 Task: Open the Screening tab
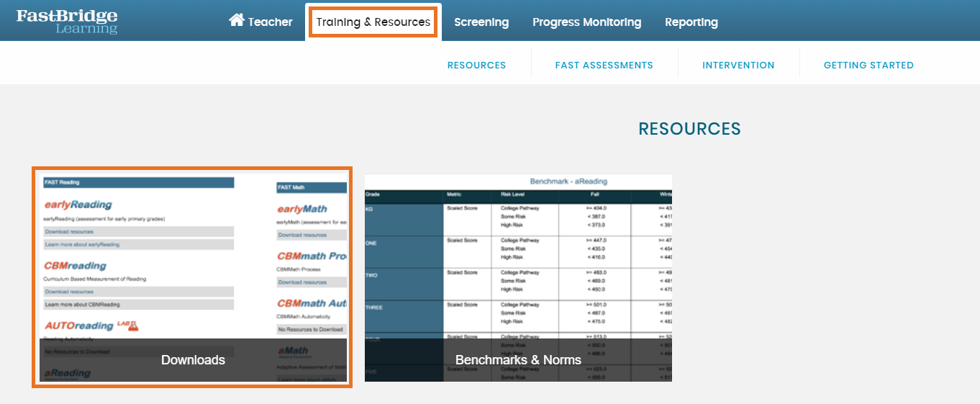[x=481, y=22]
